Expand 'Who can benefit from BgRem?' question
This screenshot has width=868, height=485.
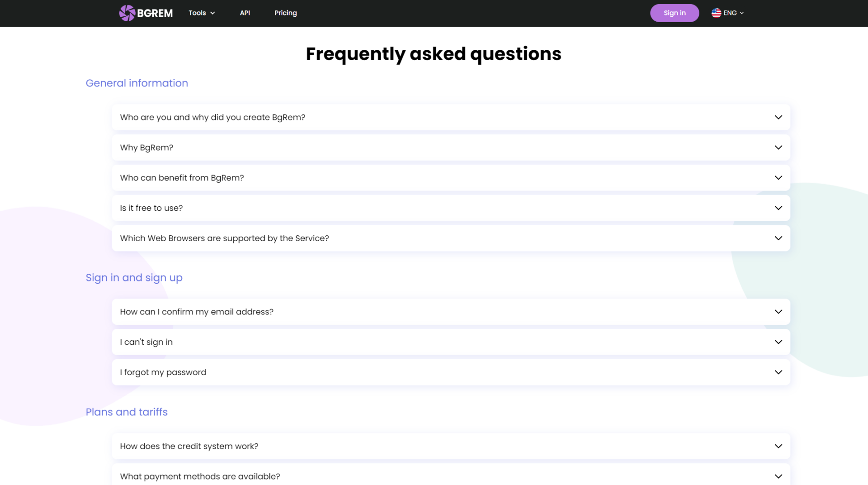click(182, 178)
